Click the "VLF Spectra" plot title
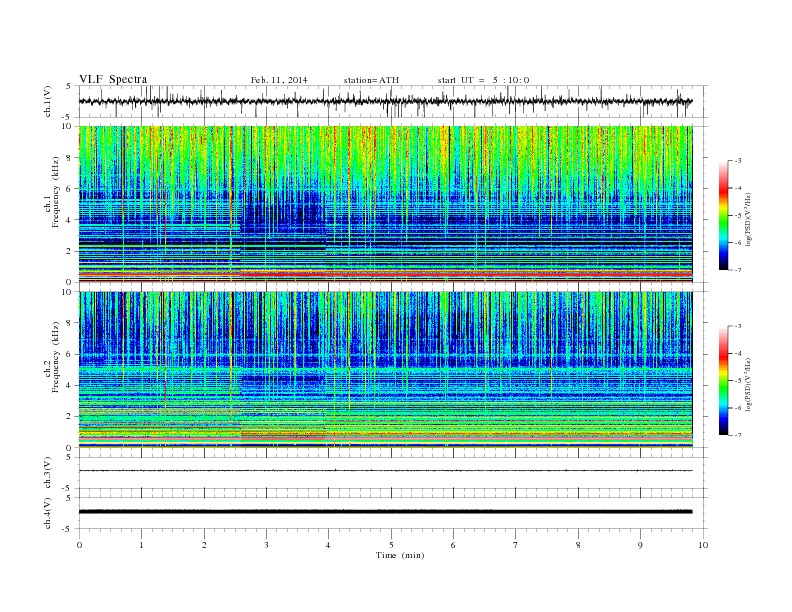 coord(113,79)
